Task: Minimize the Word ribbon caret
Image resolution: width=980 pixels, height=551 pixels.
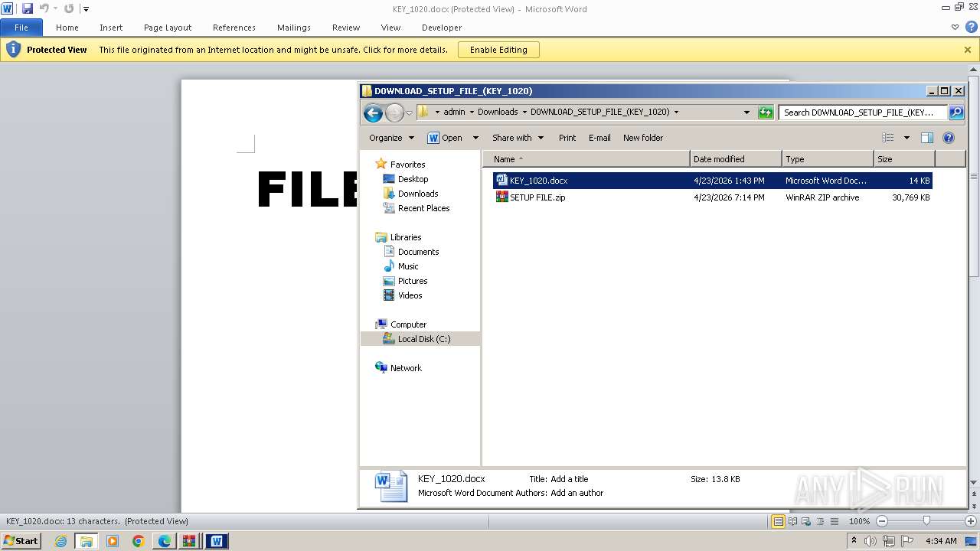Action: (955, 27)
